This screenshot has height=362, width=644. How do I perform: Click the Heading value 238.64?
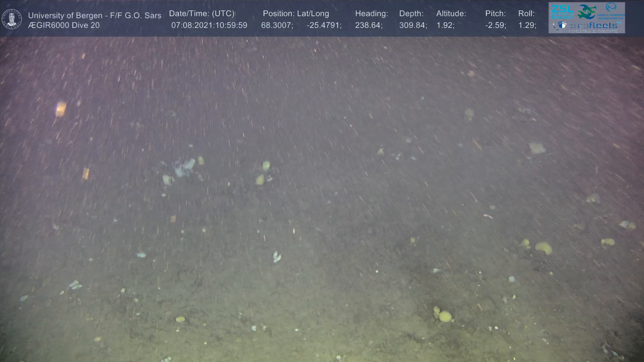click(368, 25)
